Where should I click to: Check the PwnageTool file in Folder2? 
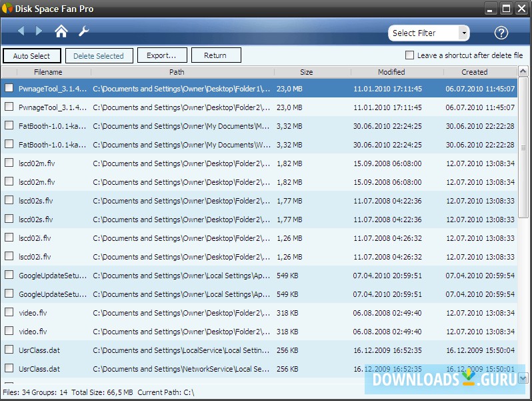point(9,107)
